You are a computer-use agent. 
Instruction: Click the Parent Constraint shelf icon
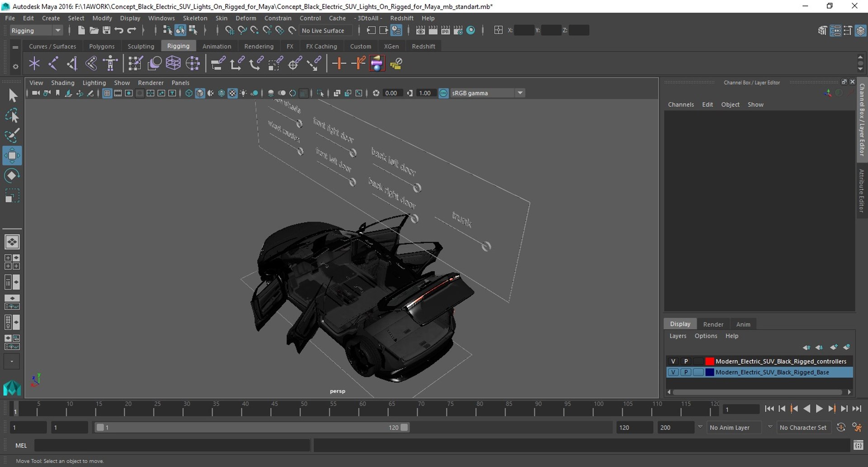click(x=218, y=63)
